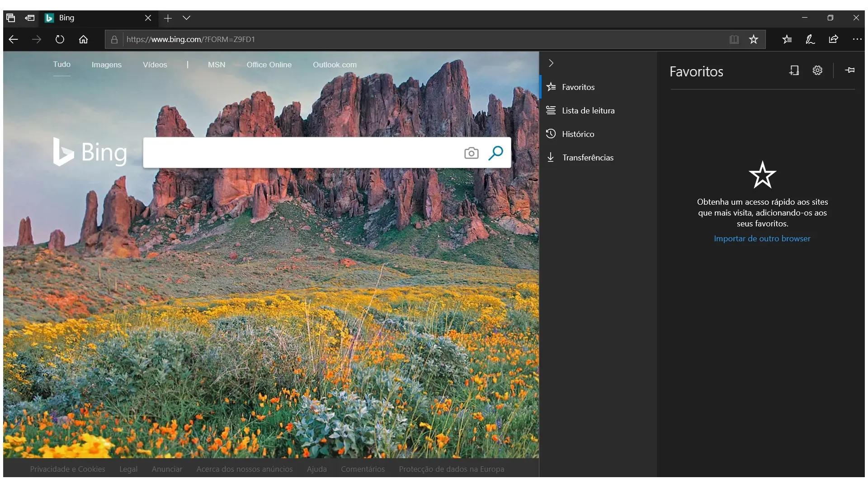Go back to previous page
Screen dimensions: 868x488
point(14,39)
